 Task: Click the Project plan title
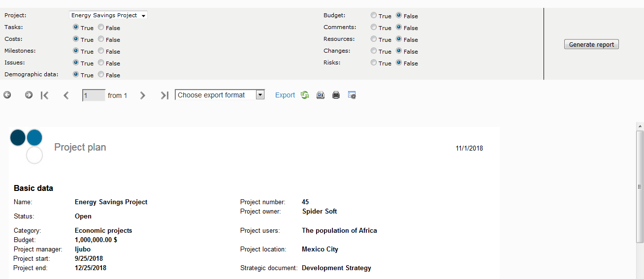(x=80, y=147)
